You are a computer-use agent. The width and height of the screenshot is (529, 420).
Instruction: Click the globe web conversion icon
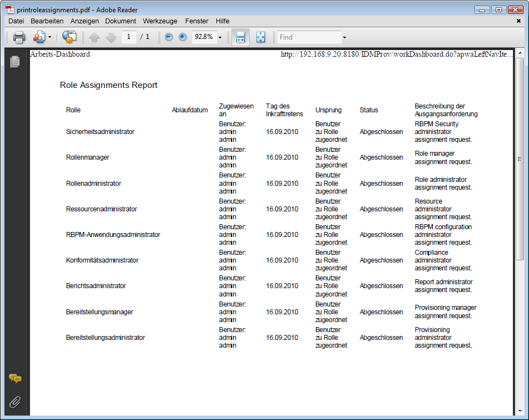pos(69,37)
